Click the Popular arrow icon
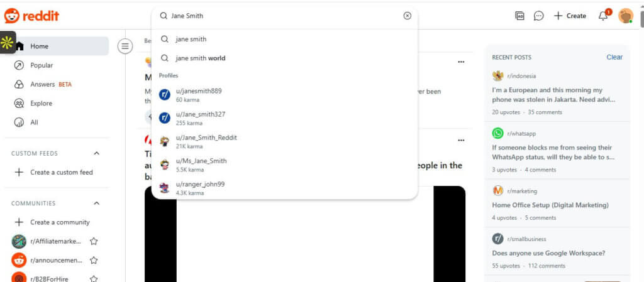The width and height of the screenshot is (644, 282). (x=19, y=65)
